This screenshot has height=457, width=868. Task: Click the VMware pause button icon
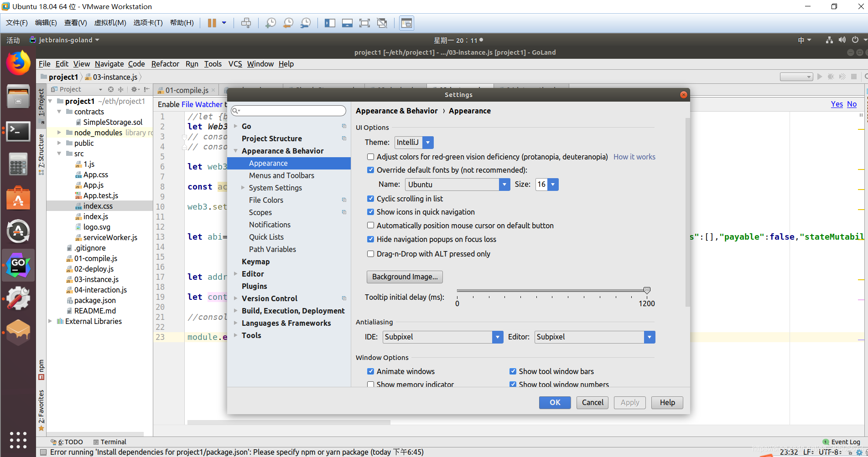pyautogui.click(x=212, y=23)
